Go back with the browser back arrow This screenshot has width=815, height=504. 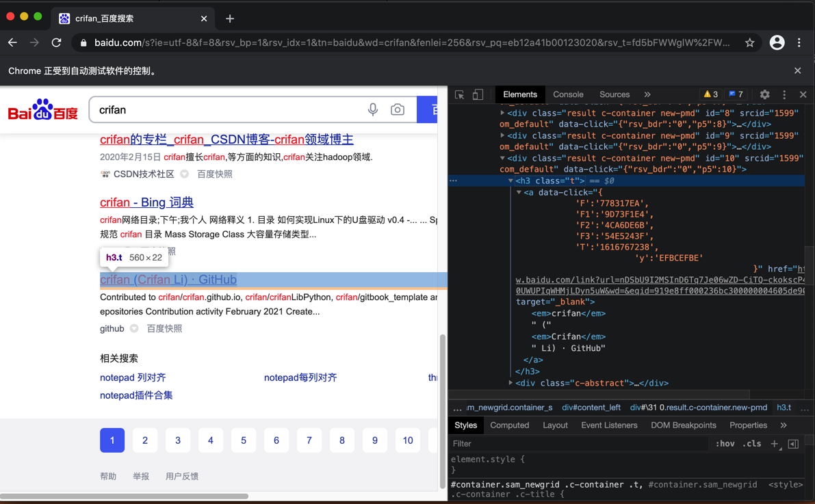pos(12,42)
